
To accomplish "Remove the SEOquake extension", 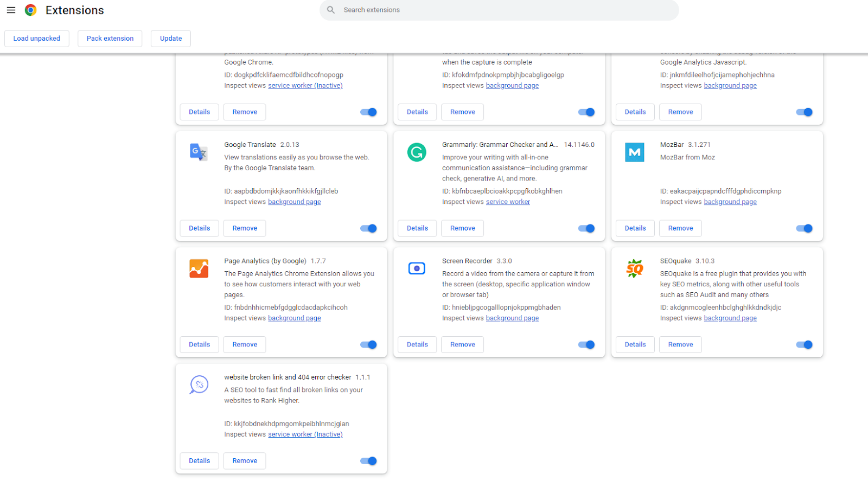I will pos(680,345).
